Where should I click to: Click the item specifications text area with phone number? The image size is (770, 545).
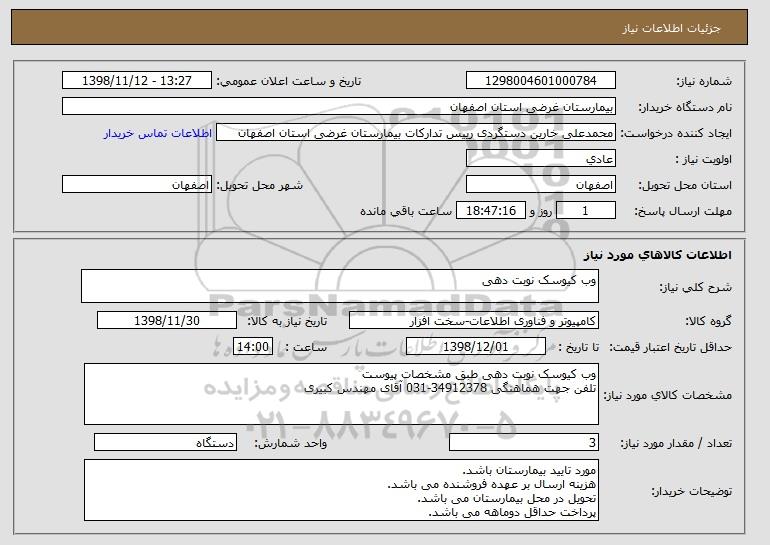click(x=341, y=394)
